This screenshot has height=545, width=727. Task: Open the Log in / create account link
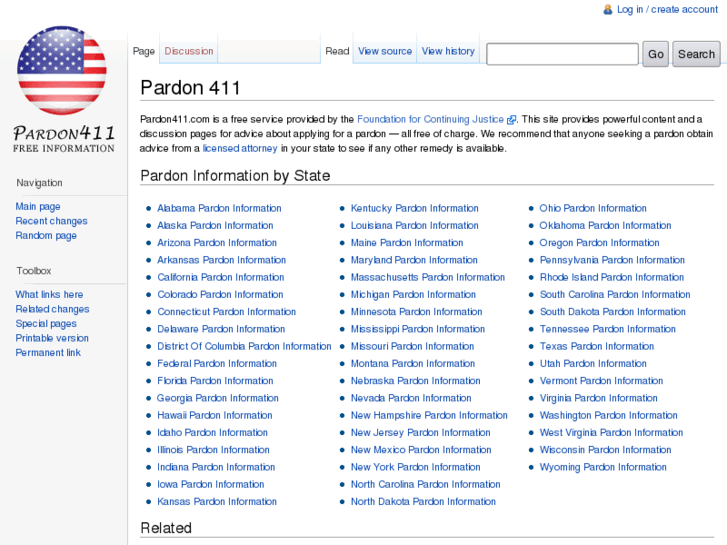667,9
